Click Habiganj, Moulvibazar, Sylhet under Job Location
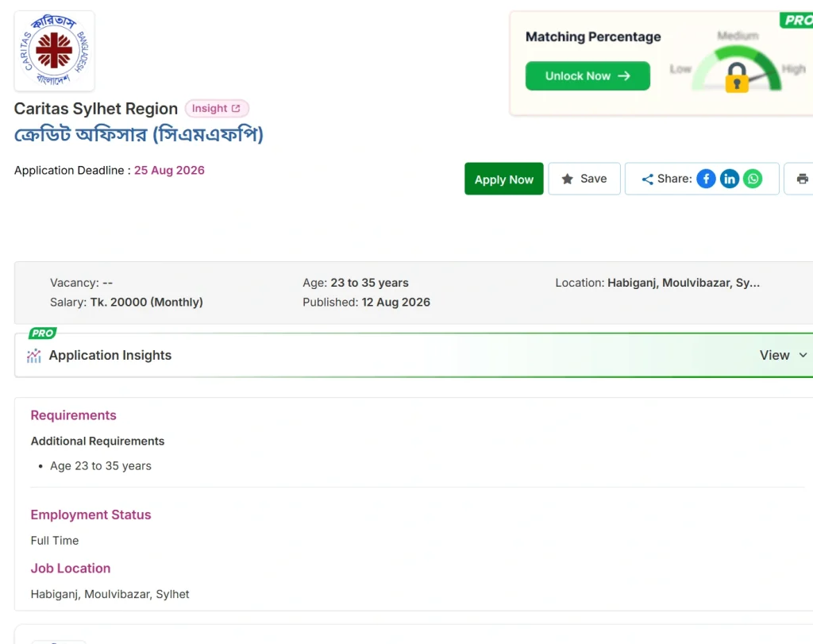Image resolution: width=813 pixels, height=644 pixels. pyautogui.click(x=110, y=594)
